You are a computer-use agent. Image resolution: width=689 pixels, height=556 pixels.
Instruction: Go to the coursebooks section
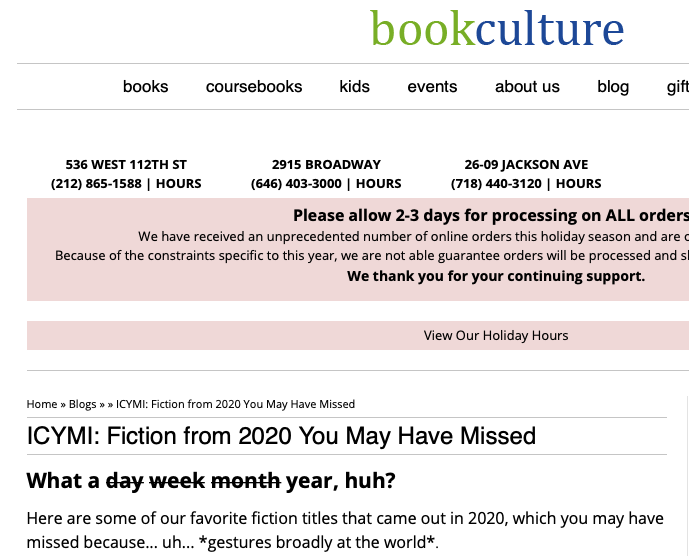254,87
